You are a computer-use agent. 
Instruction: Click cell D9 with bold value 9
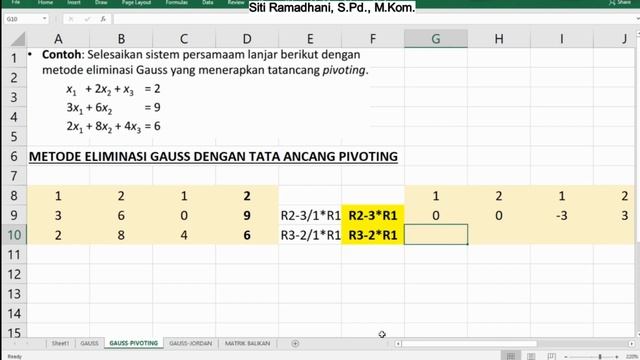click(247, 215)
